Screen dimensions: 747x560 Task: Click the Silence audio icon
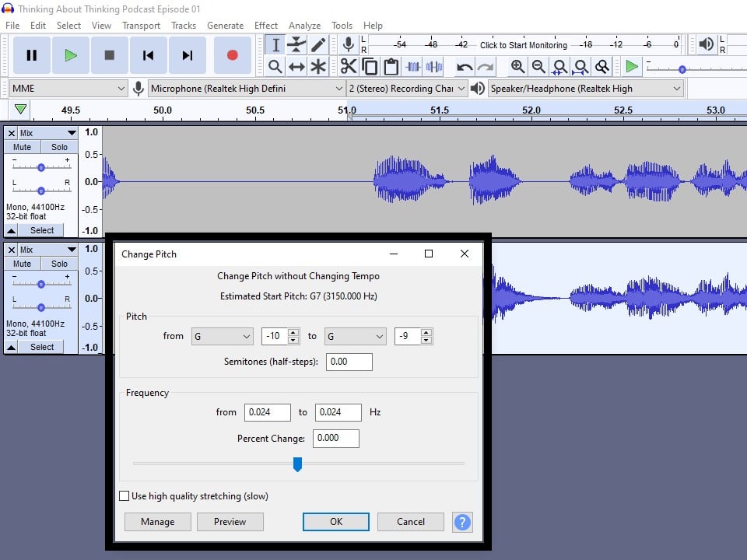click(x=434, y=67)
